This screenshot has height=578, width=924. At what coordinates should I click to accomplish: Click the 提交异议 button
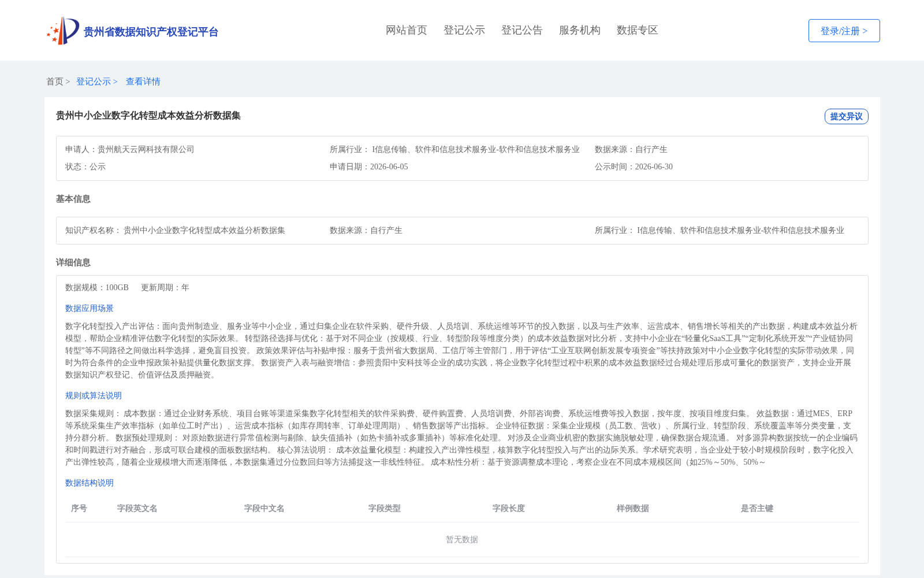[x=847, y=116]
